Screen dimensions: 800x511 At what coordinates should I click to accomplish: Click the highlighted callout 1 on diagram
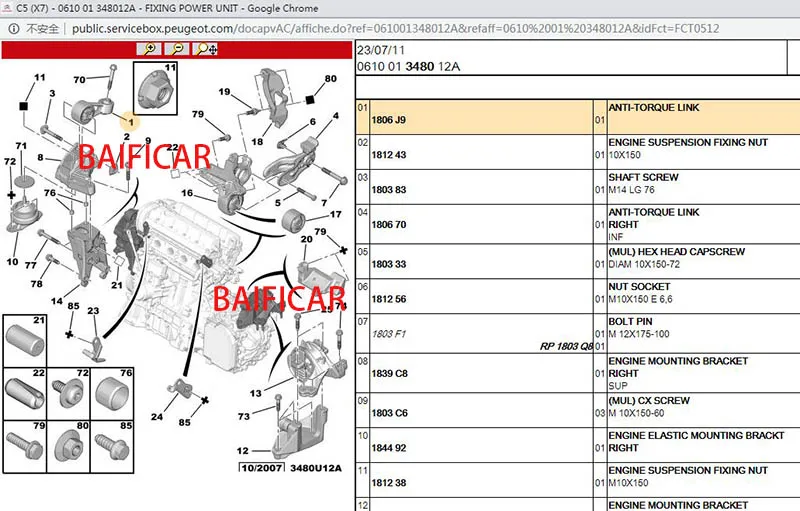pos(131,122)
